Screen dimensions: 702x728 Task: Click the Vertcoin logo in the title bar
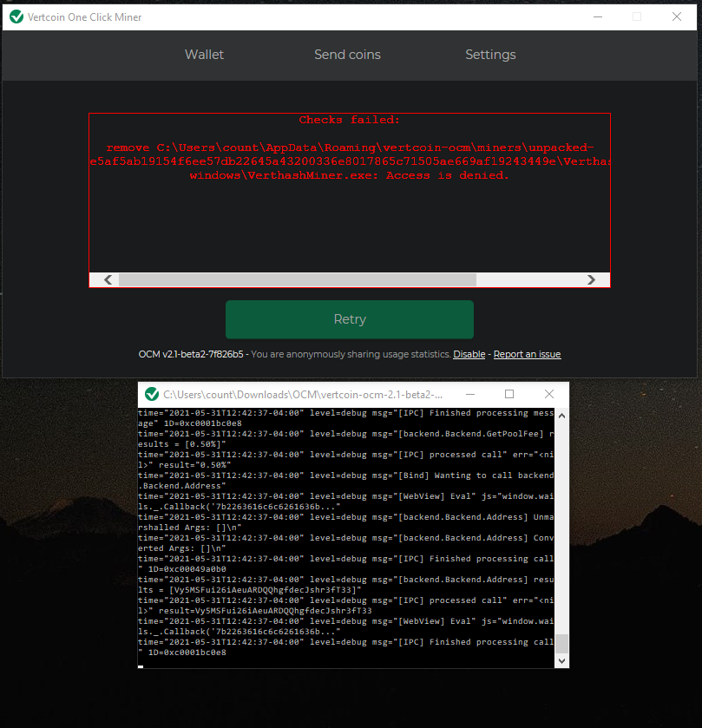[x=16, y=16]
